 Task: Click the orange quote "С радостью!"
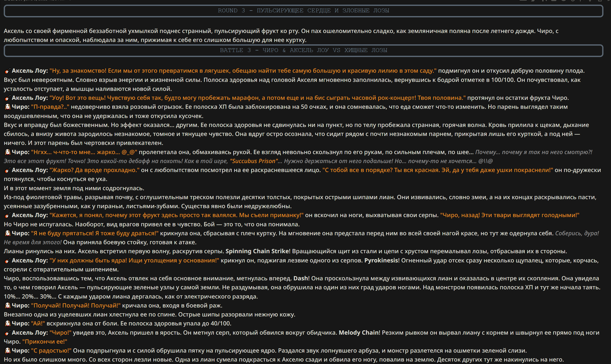coord(51,351)
